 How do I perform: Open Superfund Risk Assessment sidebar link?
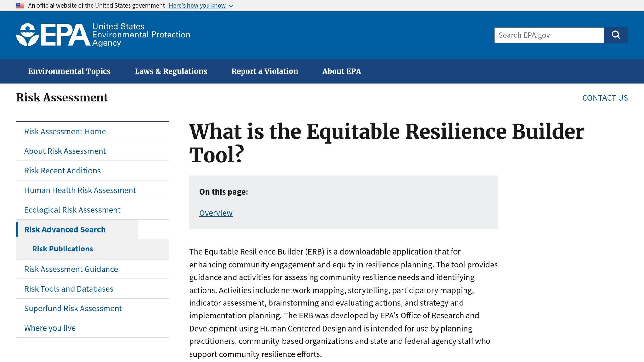[x=92, y=309]
